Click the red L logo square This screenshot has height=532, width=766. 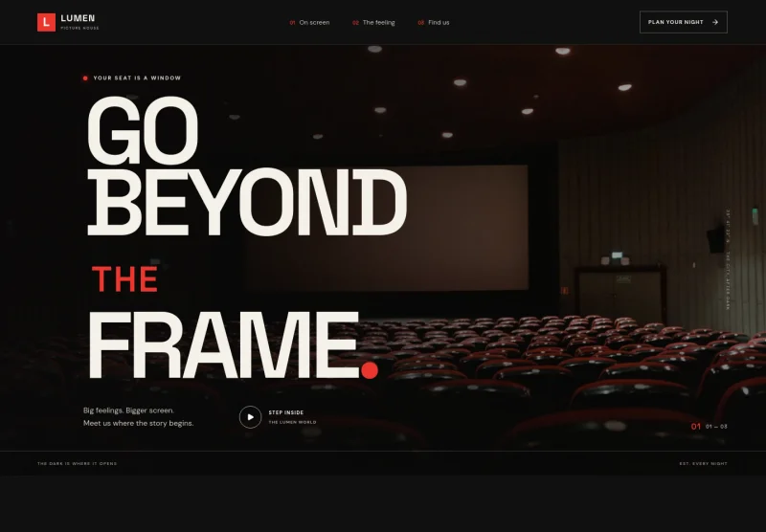[x=46, y=22]
